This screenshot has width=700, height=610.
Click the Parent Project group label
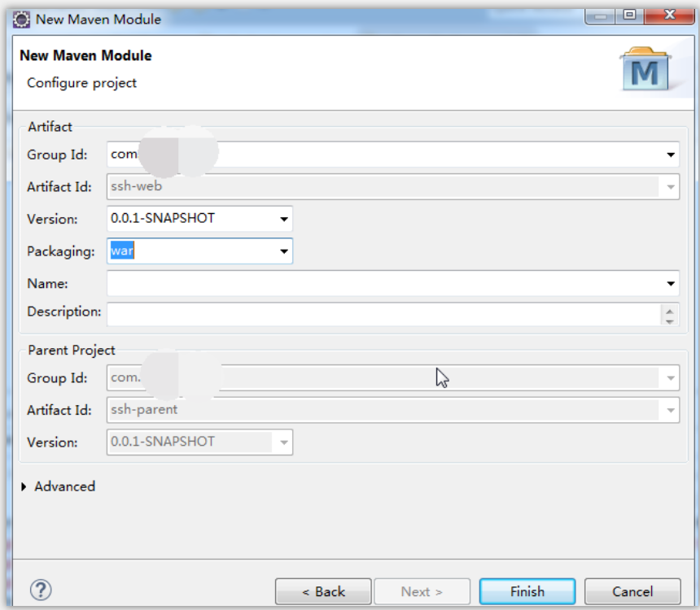point(72,351)
